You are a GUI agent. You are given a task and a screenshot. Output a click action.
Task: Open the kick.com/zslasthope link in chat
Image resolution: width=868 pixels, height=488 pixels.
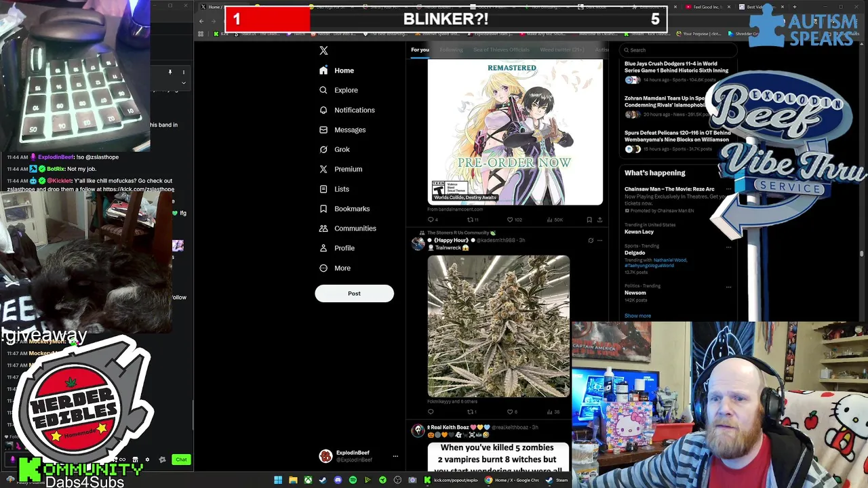[x=138, y=189]
